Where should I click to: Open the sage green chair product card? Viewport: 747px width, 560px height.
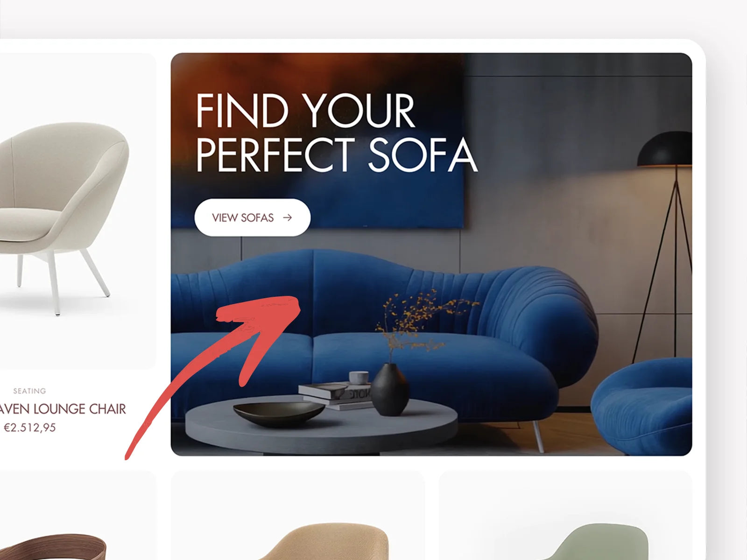click(565, 516)
